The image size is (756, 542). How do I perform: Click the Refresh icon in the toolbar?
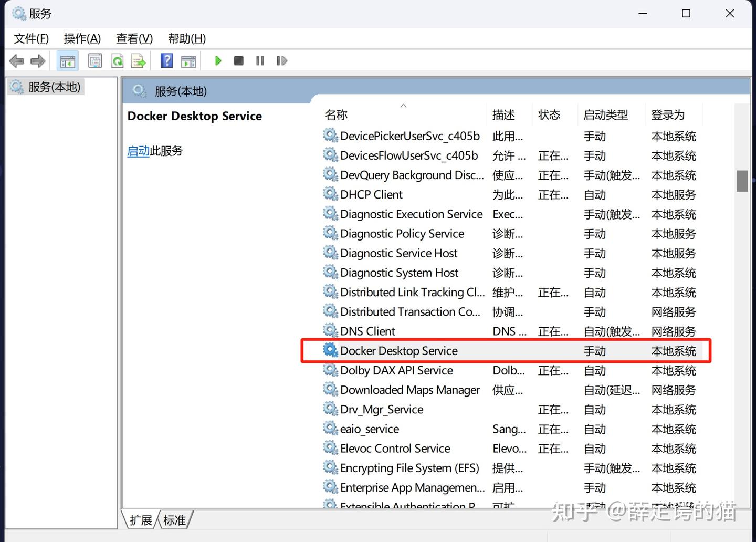coord(117,60)
